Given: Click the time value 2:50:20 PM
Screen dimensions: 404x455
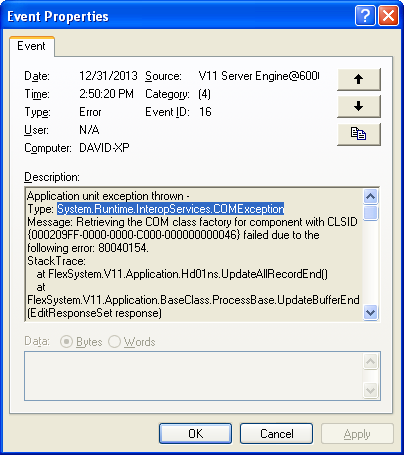Looking at the screenshot, I should pos(106,94).
